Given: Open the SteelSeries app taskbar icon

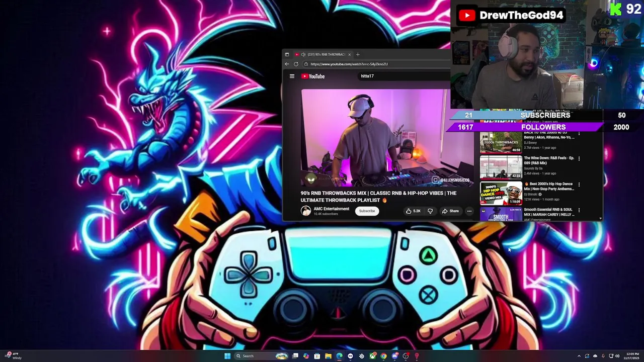Looking at the screenshot, I should coord(362,356).
